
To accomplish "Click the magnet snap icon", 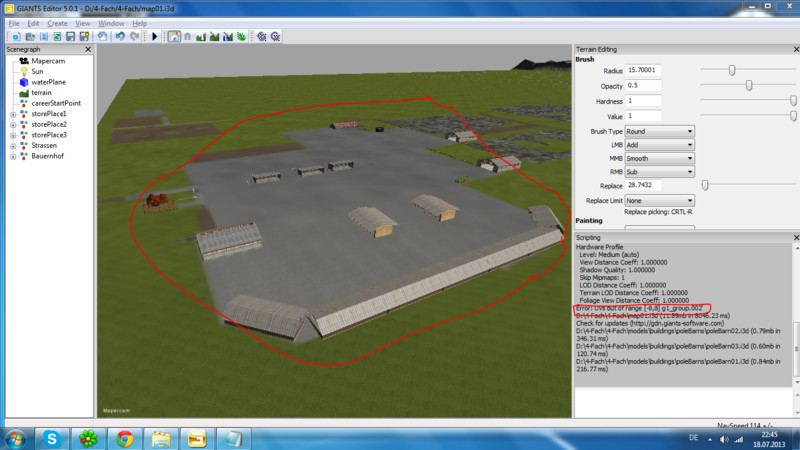I will [187, 37].
